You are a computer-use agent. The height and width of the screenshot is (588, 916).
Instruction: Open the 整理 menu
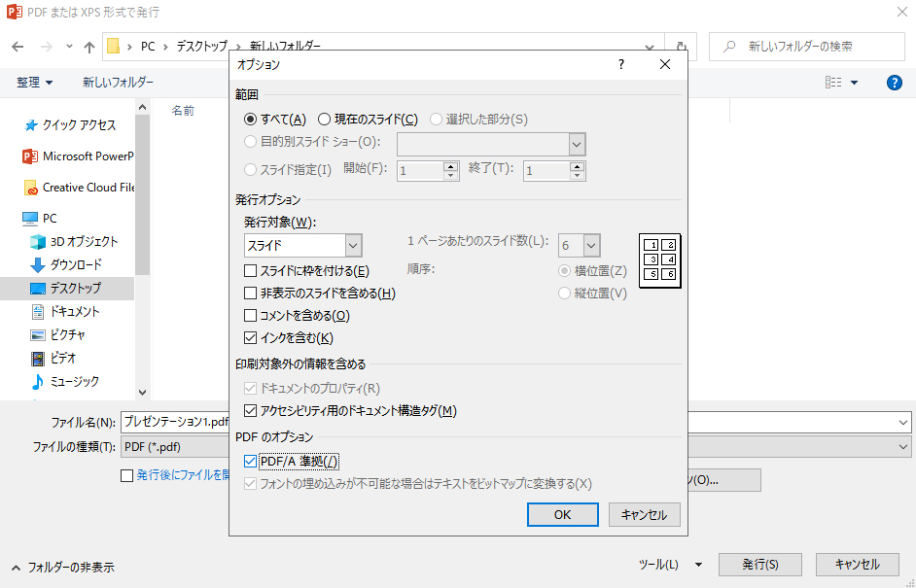(x=35, y=83)
